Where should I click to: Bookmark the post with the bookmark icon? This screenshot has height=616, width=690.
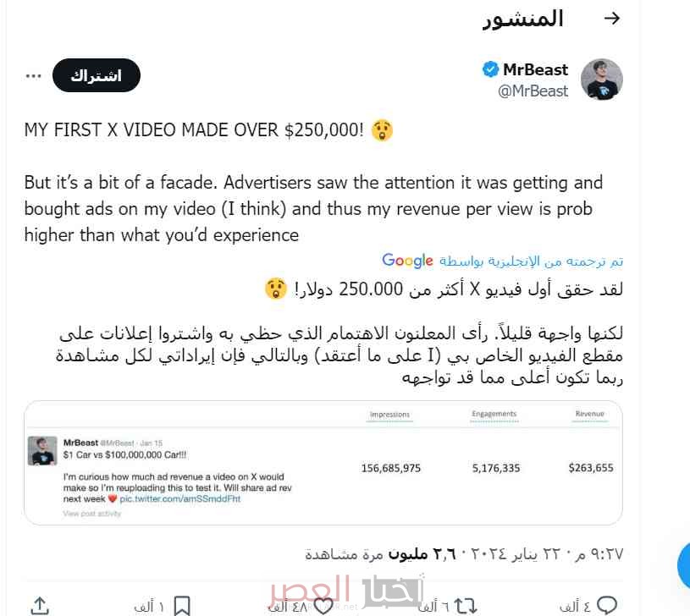pos(182,606)
